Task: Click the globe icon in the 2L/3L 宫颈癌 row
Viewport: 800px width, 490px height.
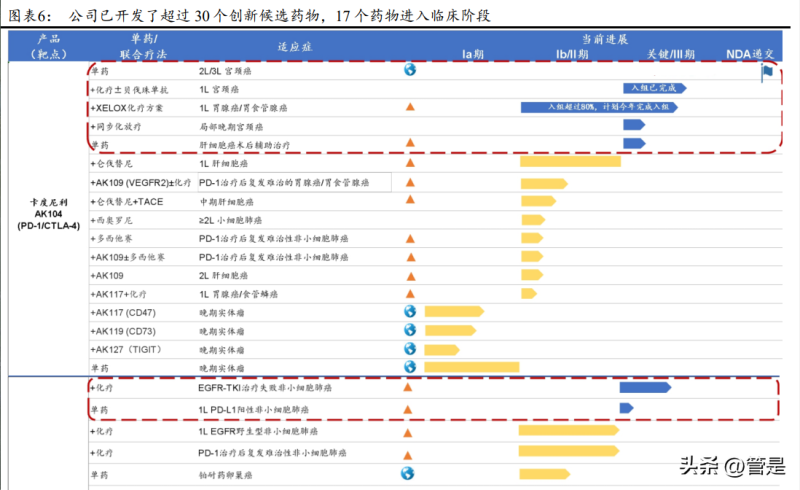Action: tap(410, 69)
